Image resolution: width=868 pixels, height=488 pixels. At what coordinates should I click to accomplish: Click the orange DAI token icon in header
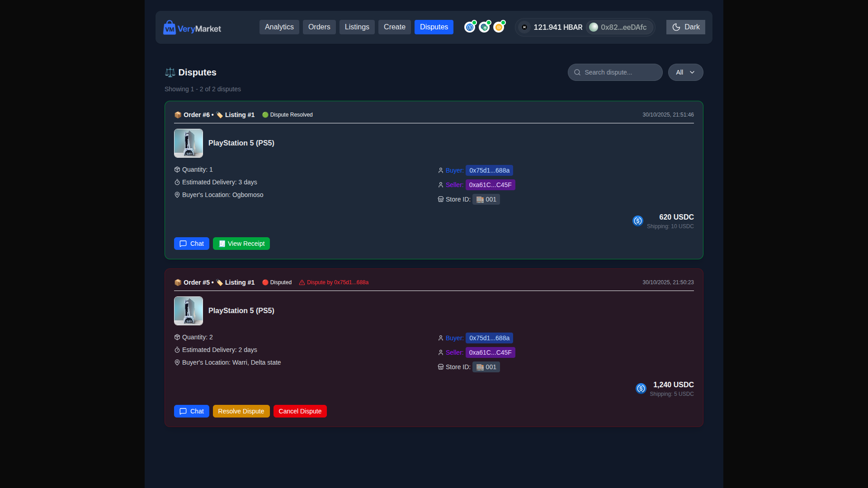[x=499, y=28]
